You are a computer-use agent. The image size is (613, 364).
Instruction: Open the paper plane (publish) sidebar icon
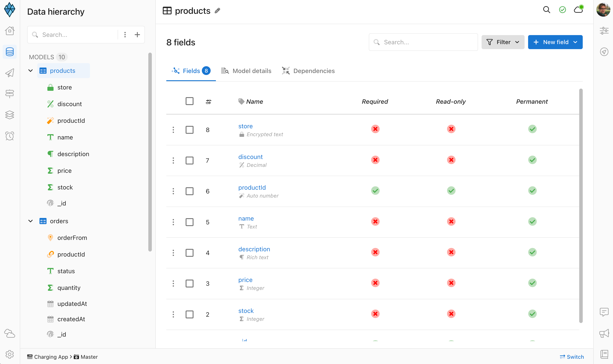(x=10, y=73)
